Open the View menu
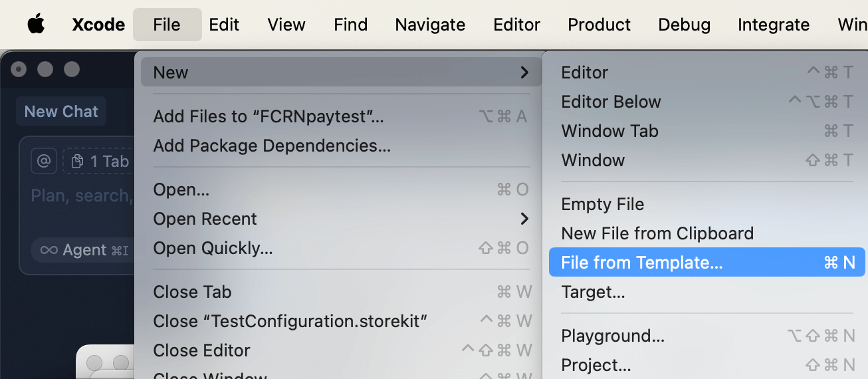The image size is (868, 379). [286, 25]
